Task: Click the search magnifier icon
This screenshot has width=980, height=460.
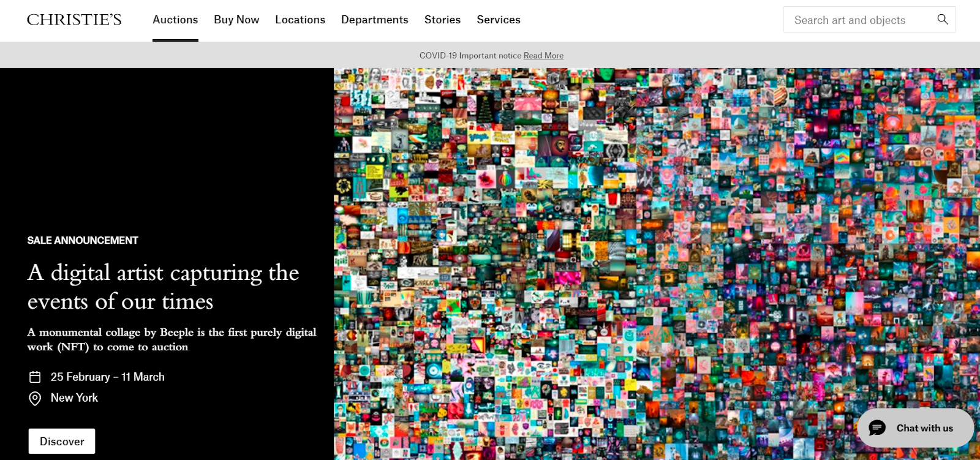Action: tap(943, 20)
